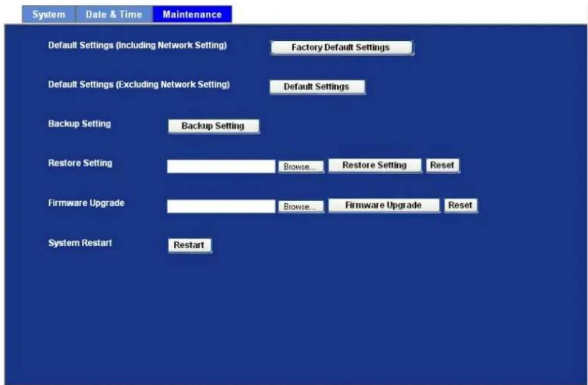Select the Maintenance tab
Viewport: 588px width, 385px height.
click(192, 15)
